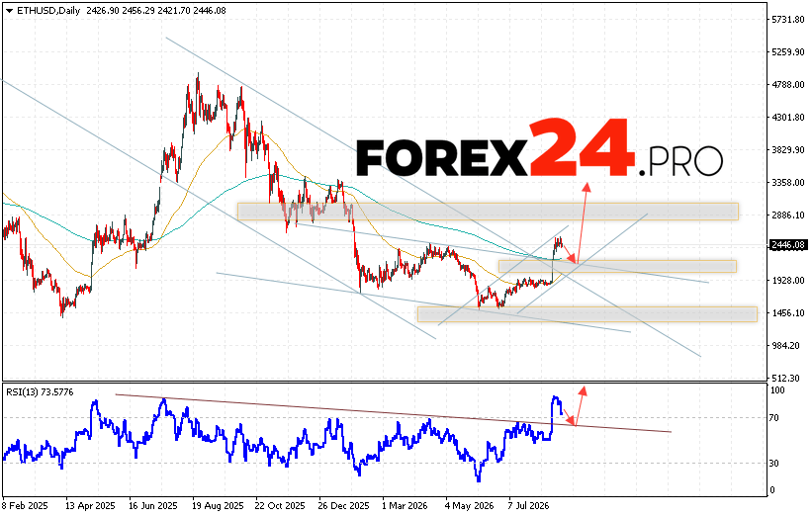
Task: Click the RSI 100 scale label
Action: click(777, 390)
